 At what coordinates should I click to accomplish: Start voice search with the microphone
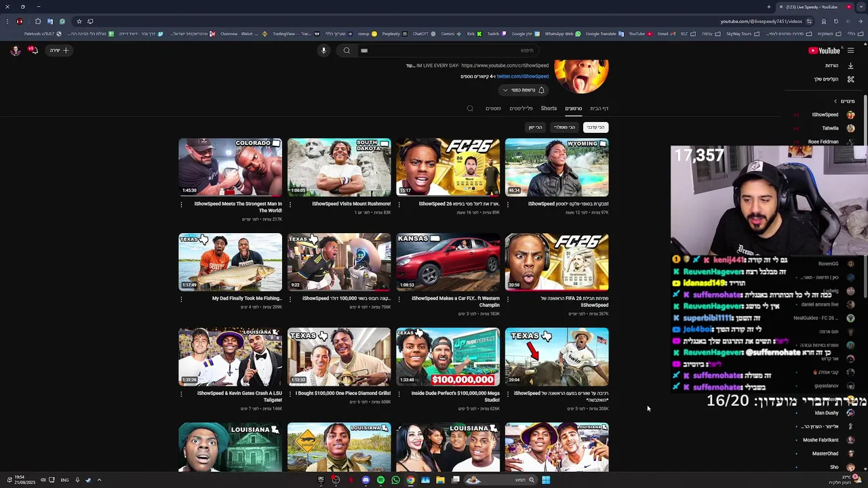point(323,50)
